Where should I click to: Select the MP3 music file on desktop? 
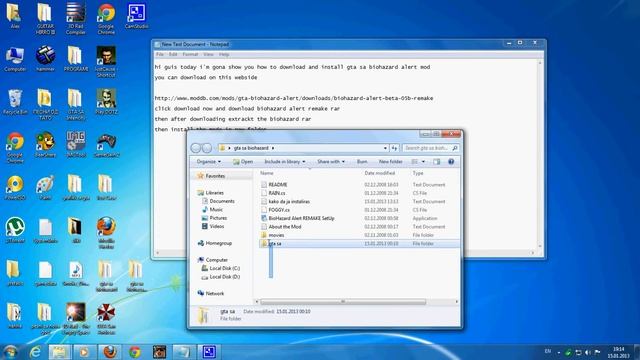[x=76, y=274]
